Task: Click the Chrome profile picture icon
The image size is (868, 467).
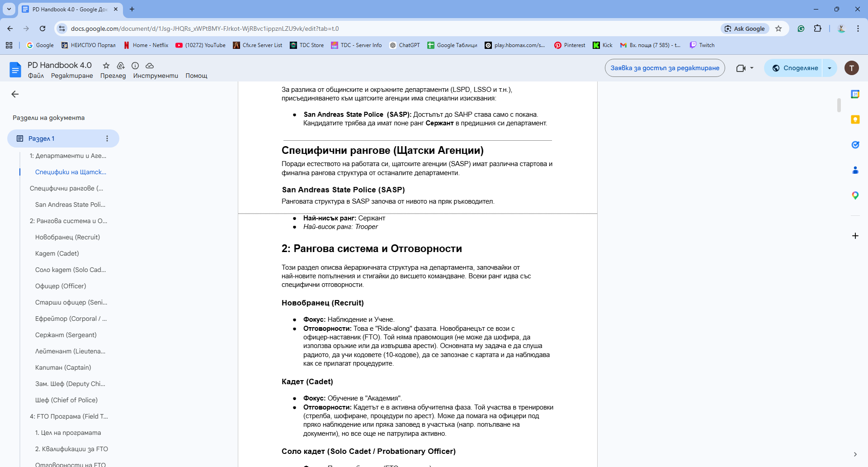Action: pyautogui.click(x=841, y=29)
